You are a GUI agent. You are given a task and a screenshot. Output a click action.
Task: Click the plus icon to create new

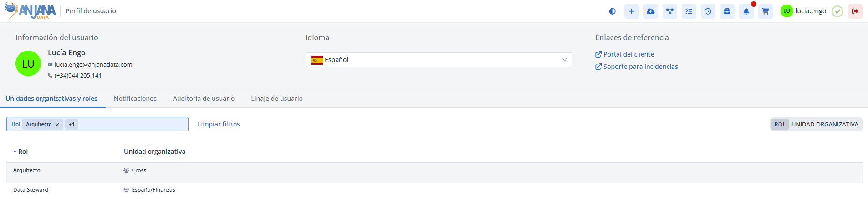[x=631, y=11]
